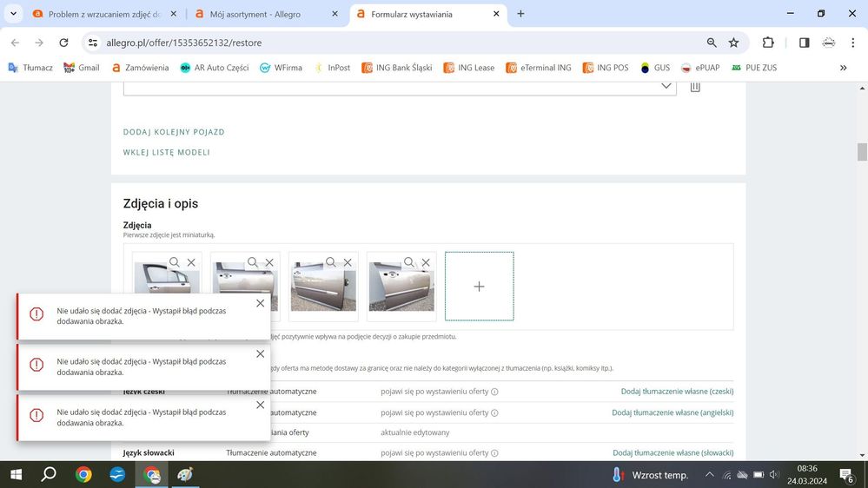Open the InPost bookmark
The image size is (868, 488).
332,68
